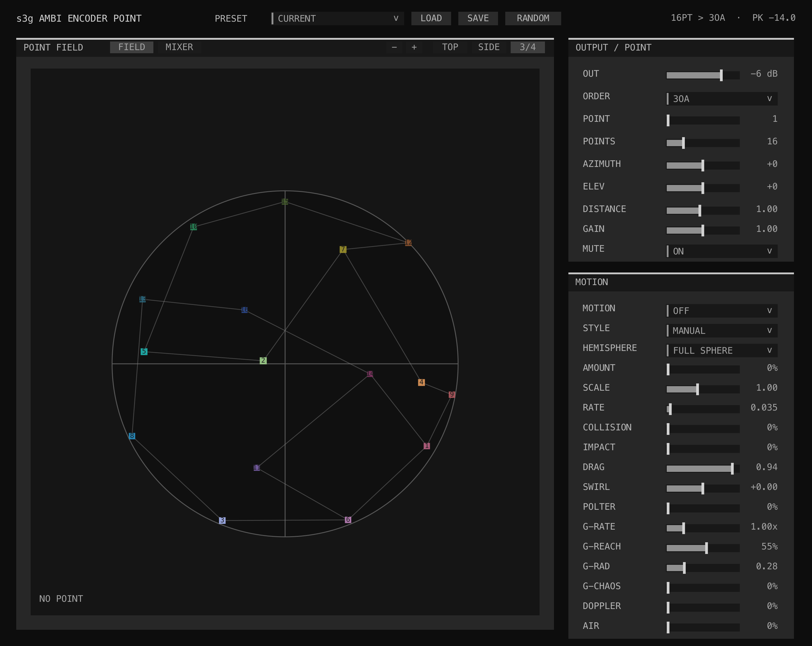Image resolution: width=812 pixels, height=646 pixels.
Task: Switch to TOP view
Action: click(450, 47)
